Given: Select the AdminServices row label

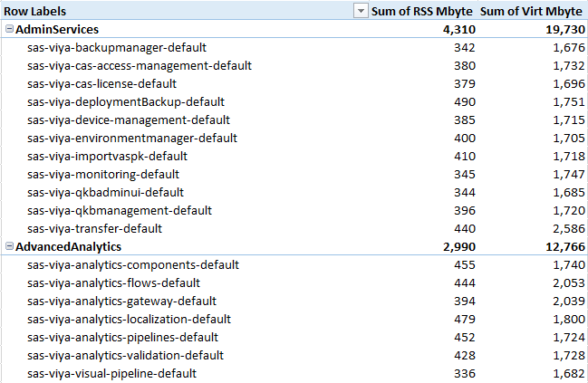Looking at the screenshot, I should pyautogui.click(x=57, y=29).
